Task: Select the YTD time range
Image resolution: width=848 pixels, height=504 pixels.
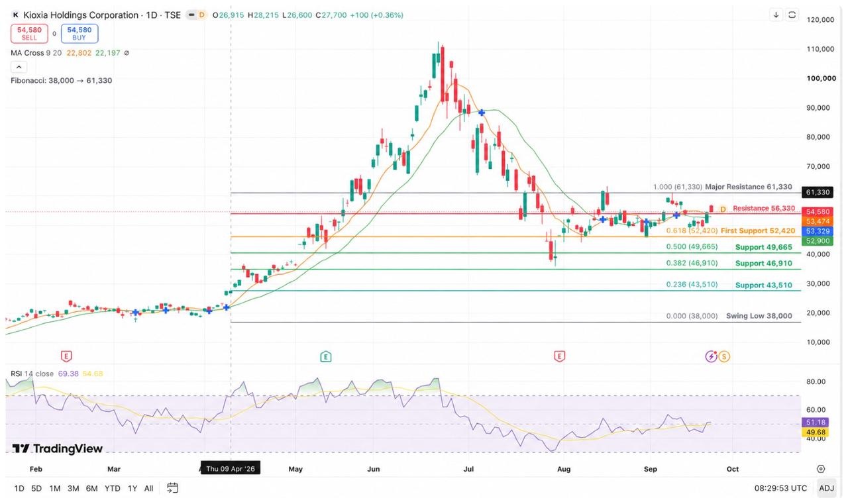Action: [x=113, y=488]
